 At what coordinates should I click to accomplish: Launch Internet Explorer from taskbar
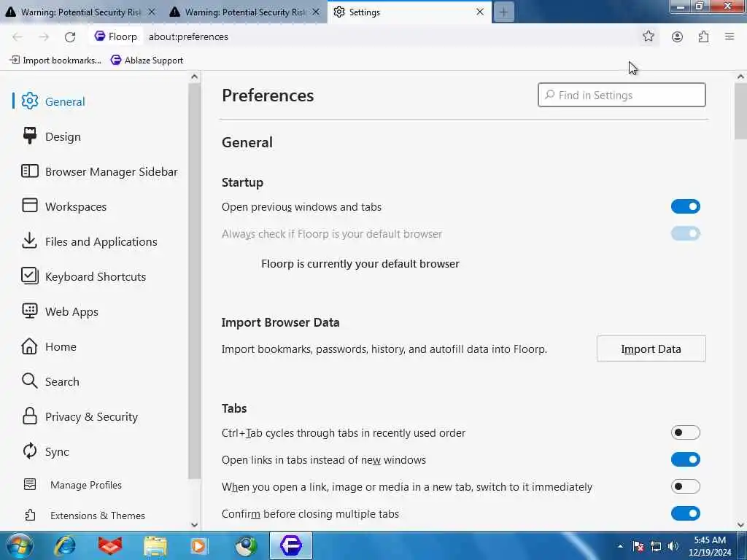point(65,545)
